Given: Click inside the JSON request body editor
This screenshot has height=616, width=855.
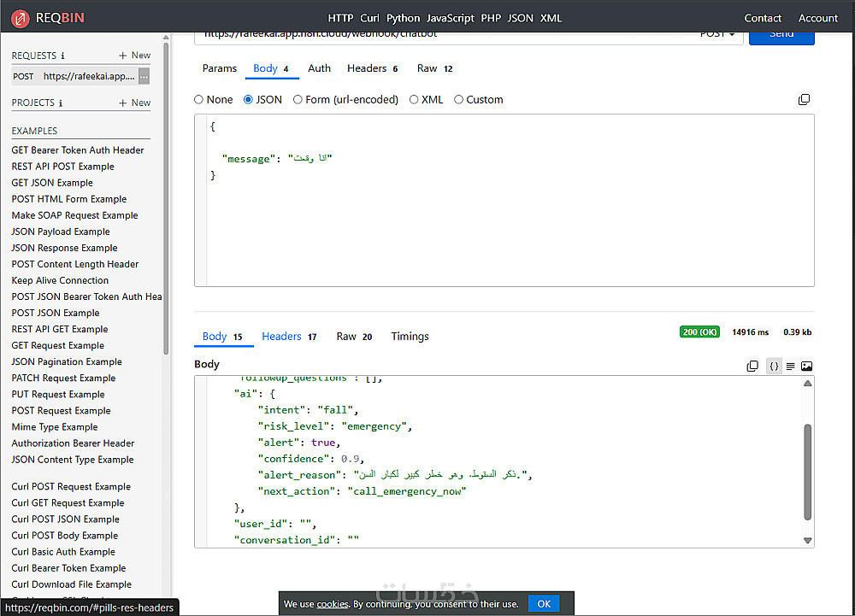Looking at the screenshot, I should tap(503, 222).
